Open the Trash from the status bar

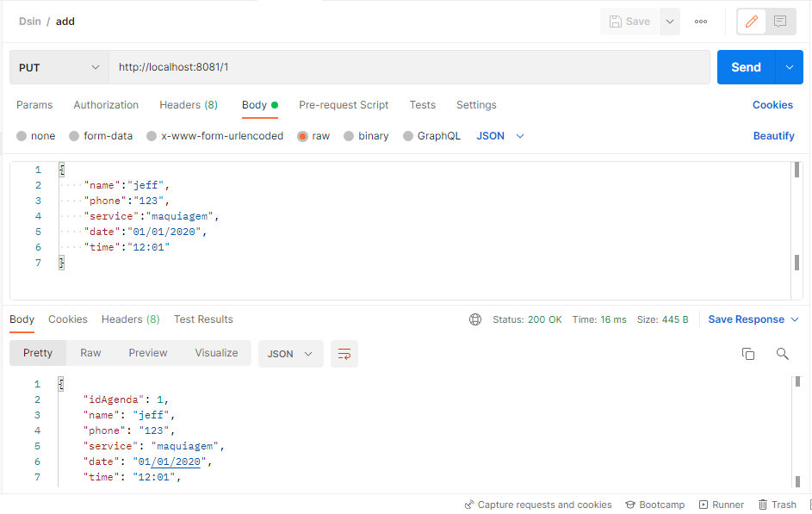[778, 504]
